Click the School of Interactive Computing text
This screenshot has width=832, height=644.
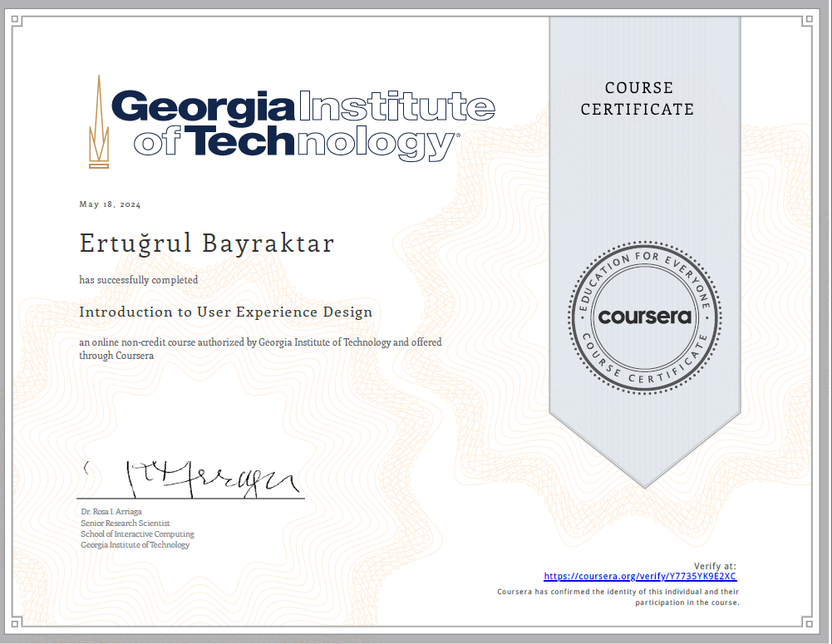[137, 534]
